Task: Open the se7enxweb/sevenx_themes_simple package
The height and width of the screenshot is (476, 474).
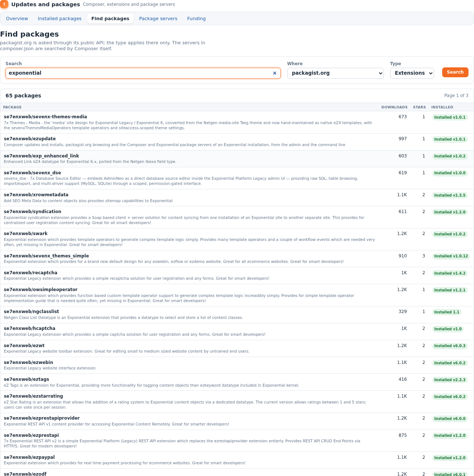Action: [46, 256]
